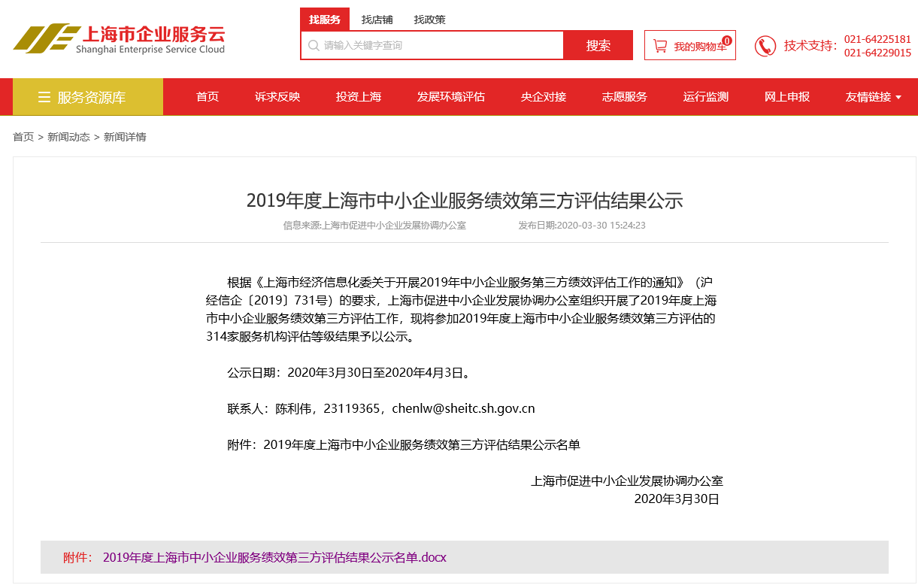Image resolution: width=918 pixels, height=588 pixels.
Task: Click the cart item count badge
Action: click(x=726, y=41)
